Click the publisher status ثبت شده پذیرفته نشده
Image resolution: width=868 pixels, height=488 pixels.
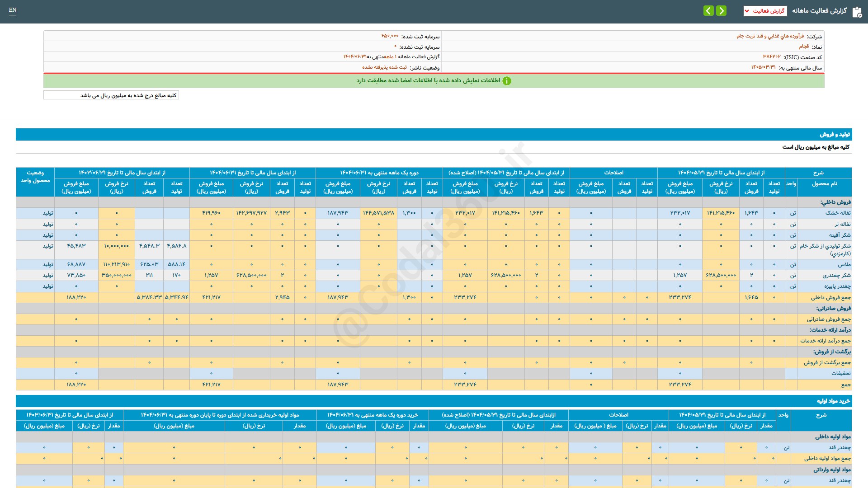point(384,67)
